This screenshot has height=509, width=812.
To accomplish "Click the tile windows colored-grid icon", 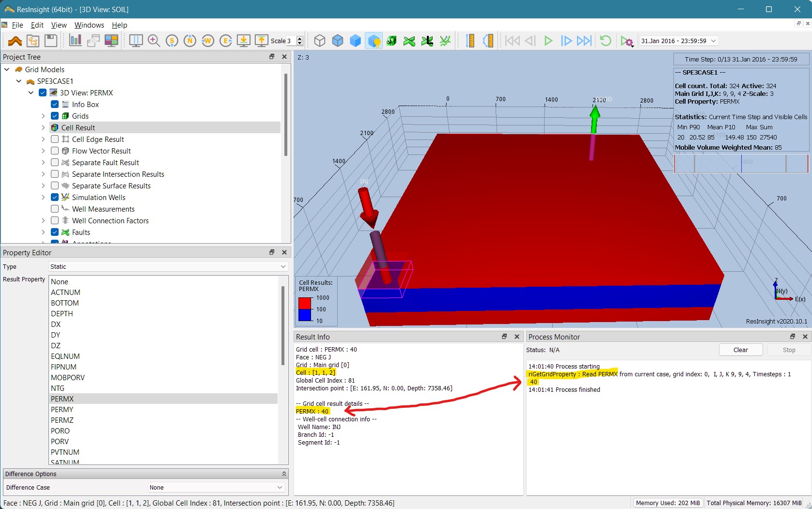I will click(x=111, y=41).
